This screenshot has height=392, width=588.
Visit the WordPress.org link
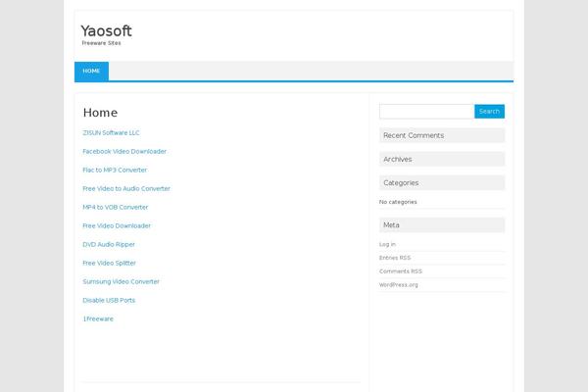tap(398, 285)
